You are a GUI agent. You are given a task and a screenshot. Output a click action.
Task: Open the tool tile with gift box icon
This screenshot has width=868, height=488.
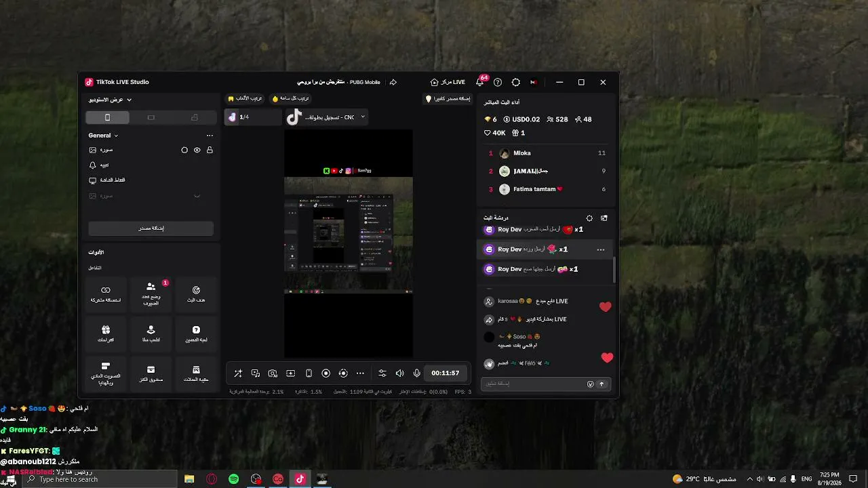[x=106, y=334]
